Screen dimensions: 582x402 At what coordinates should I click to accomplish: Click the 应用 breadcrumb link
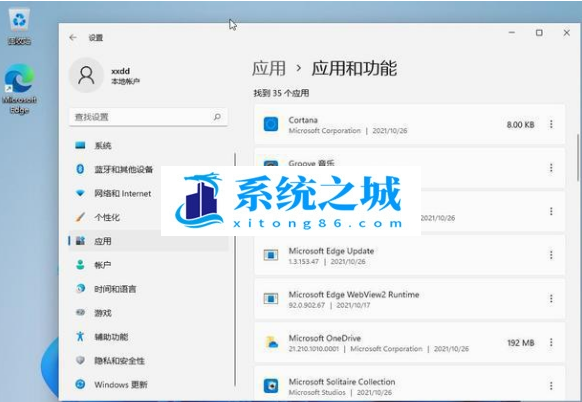point(269,68)
